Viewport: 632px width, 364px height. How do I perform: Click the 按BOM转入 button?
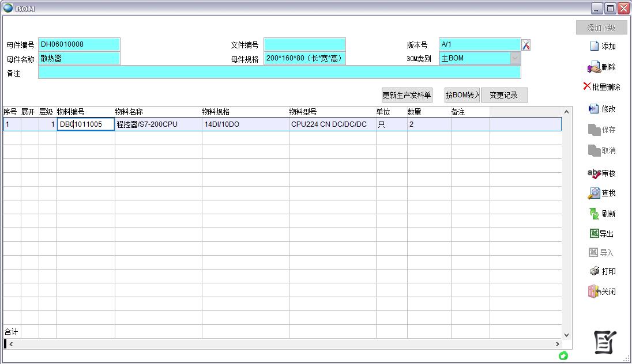pyautogui.click(x=462, y=96)
